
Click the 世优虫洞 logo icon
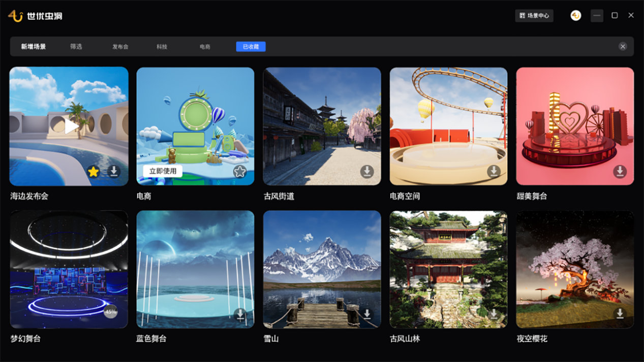click(15, 16)
